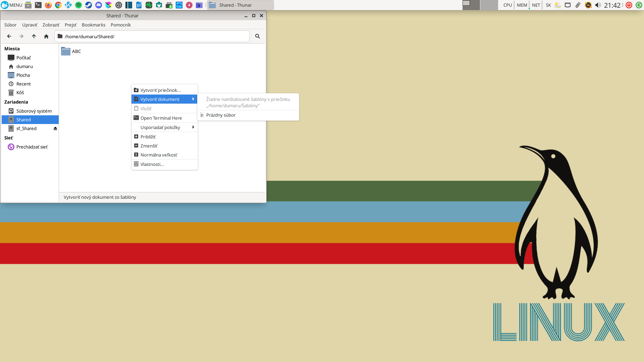Open the Súbor menu
This screenshot has height=362, width=644.
click(x=10, y=25)
